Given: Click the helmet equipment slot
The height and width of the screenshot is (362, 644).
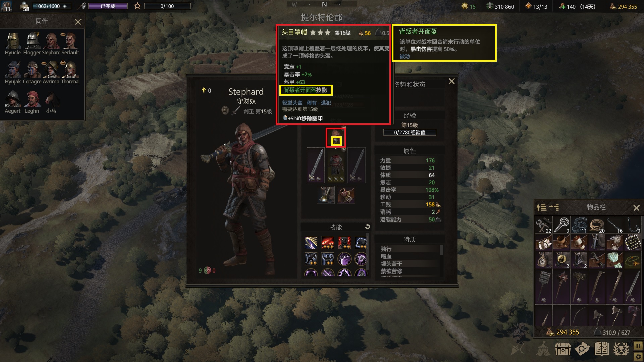Looking at the screenshot, I should [336, 137].
